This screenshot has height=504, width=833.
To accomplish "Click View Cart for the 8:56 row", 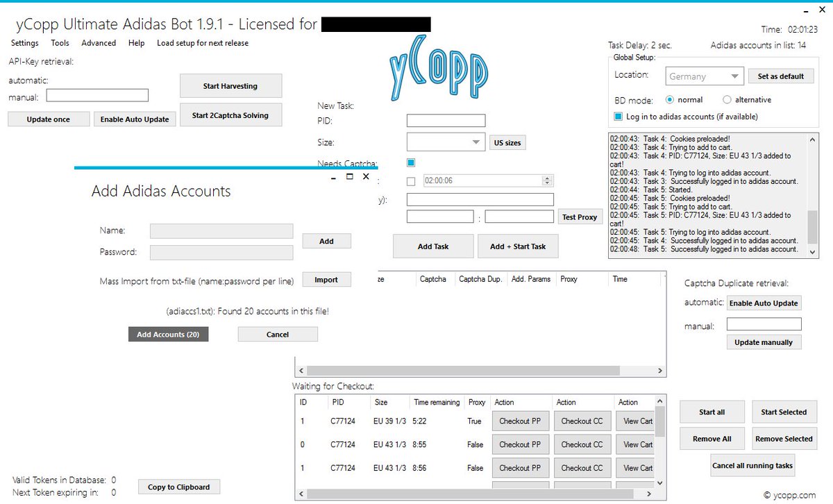I will click(636, 468).
